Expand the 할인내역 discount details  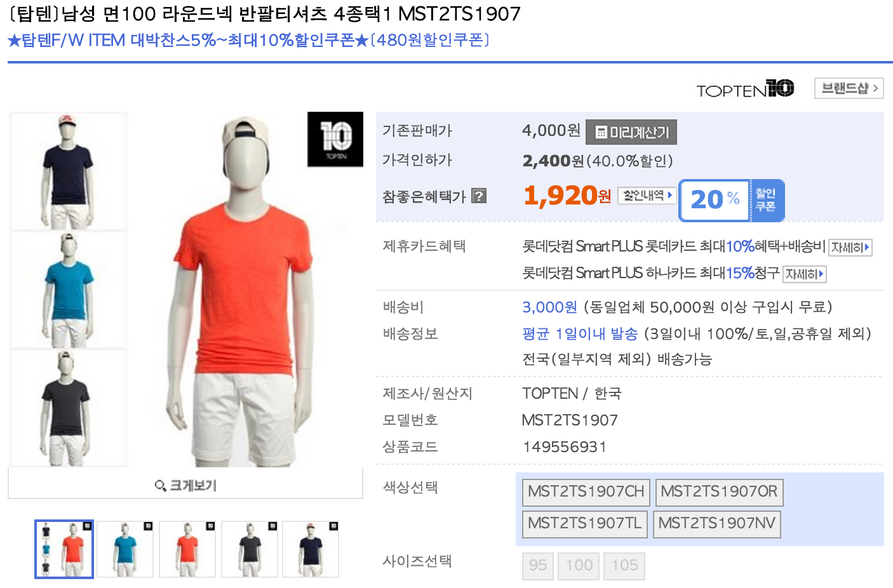point(647,196)
